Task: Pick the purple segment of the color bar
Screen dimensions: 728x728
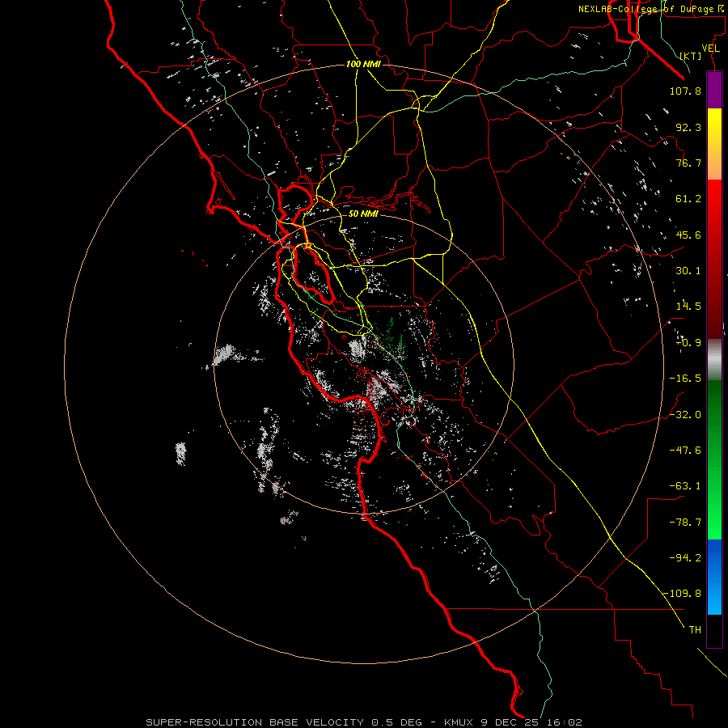Action: [x=714, y=90]
